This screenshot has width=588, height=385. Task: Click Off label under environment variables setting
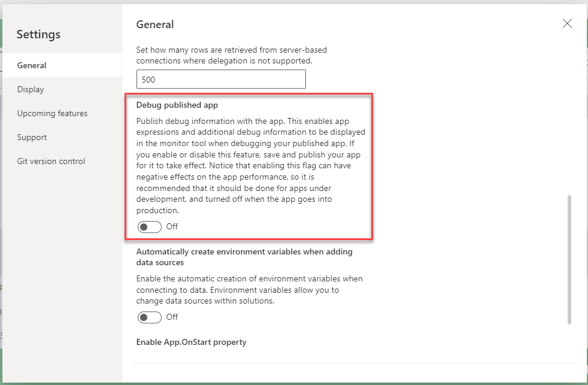pyautogui.click(x=172, y=317)
